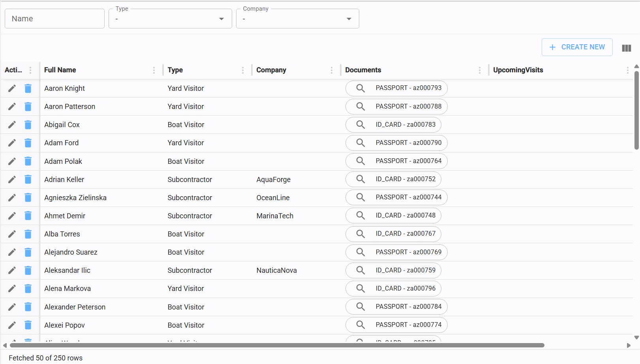Open column chooser icon beside Create New
This screenshot has height=364, width=640.
(x=626, y=48)
